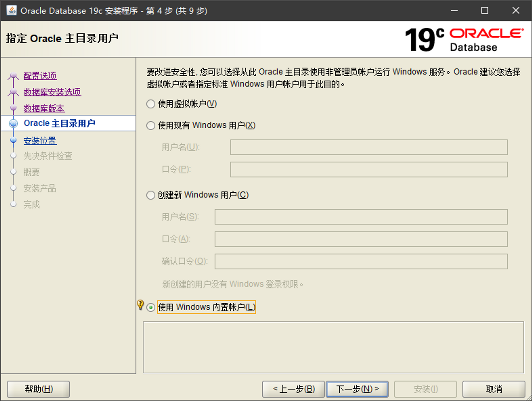Select 使用虚拟帐户 radio option
This screenshot has height=401, width=532.
151,104
